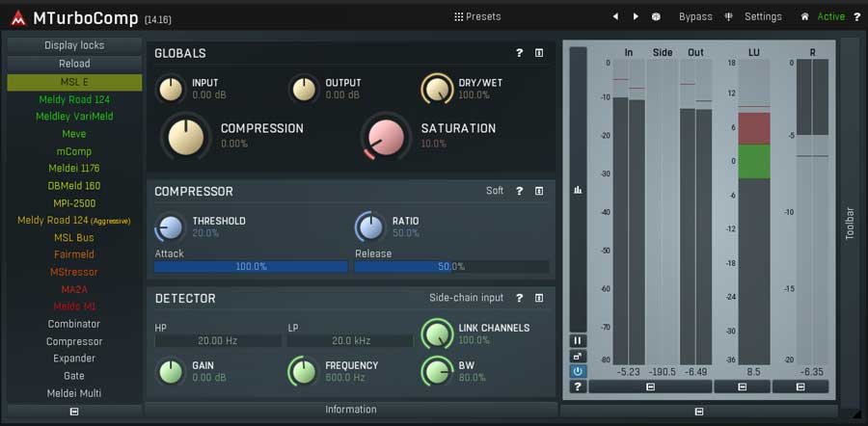Choose DBMeld 160 from the list
Viewport: 868px width, 426px height.
74,186
